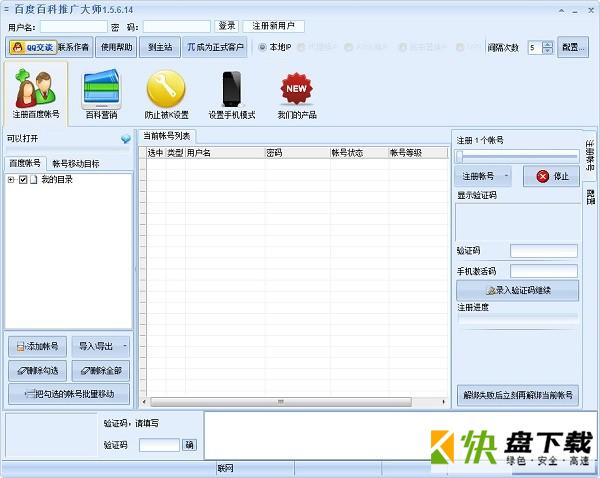Click the 帐号等级 column header

417,153
